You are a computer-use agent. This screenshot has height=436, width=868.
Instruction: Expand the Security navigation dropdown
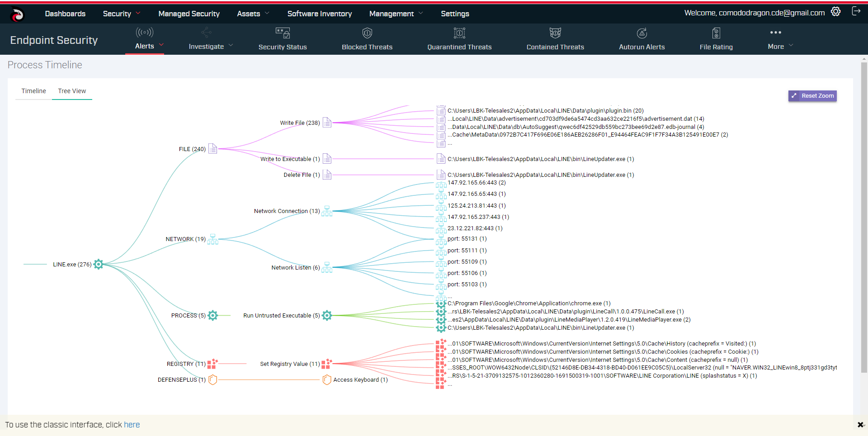pos(121,14)
